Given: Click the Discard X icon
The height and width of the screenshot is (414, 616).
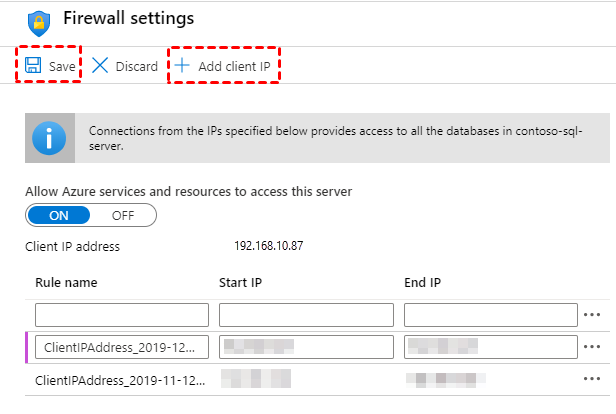Looking at the screenshot, I should [100, 66].
